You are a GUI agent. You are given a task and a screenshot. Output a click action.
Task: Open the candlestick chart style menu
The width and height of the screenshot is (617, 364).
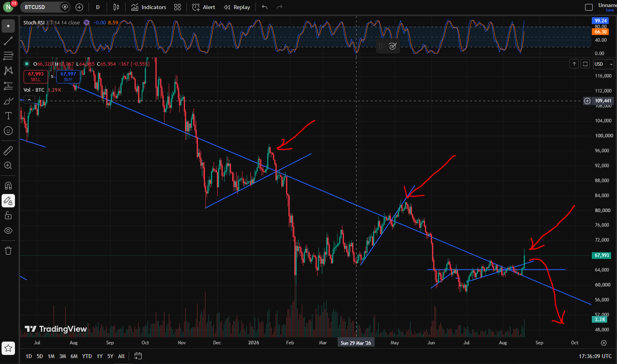[x=116, y=7]
